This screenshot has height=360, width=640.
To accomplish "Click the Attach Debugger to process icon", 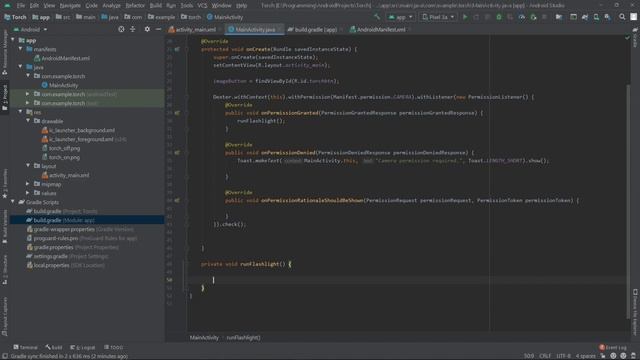I will [533, 17].
